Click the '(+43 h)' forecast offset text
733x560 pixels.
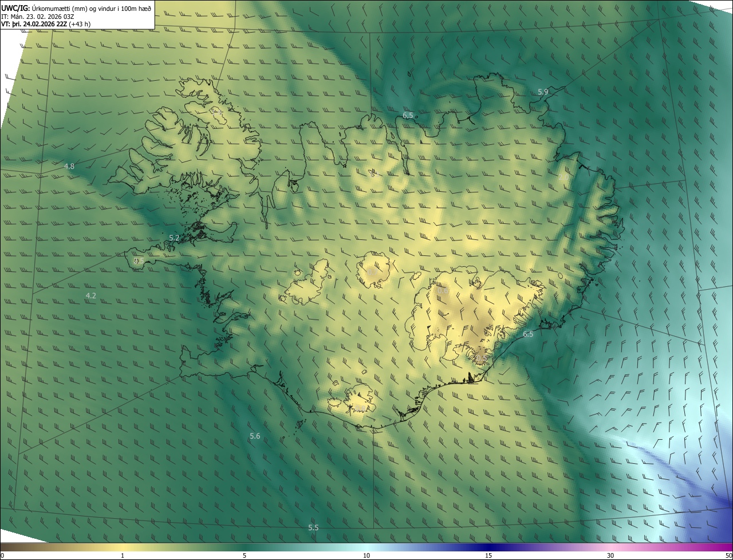[x=79, y=24]
